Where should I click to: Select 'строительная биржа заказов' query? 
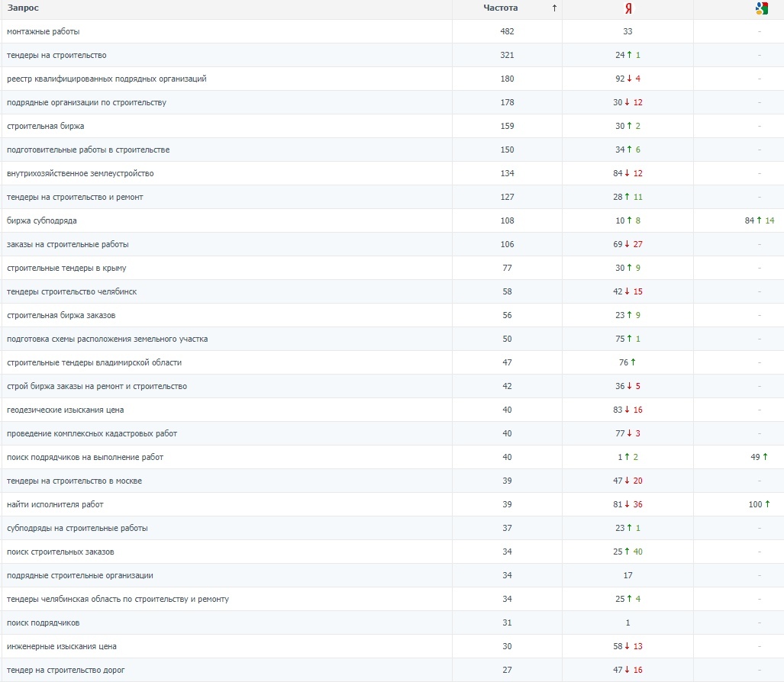pyautogui.click(x=61, y=315)
